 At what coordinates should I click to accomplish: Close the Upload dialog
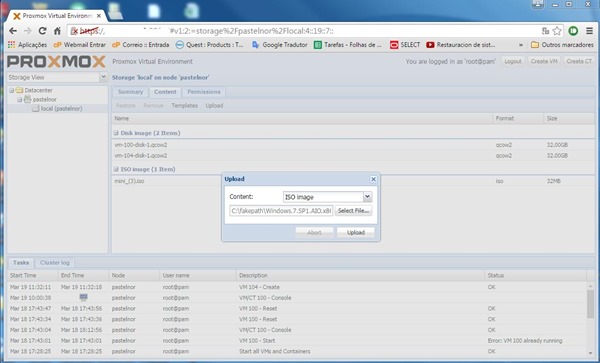pos(373,179)
